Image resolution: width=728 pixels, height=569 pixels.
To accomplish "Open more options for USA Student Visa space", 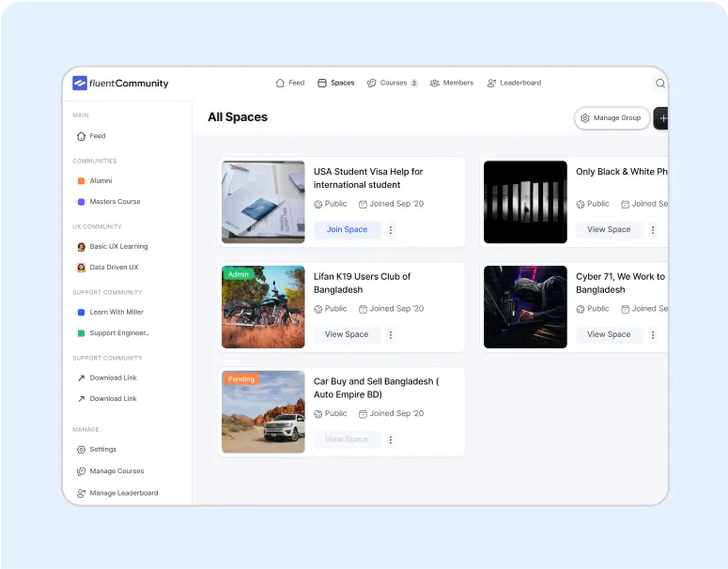I will pos(391,230).
